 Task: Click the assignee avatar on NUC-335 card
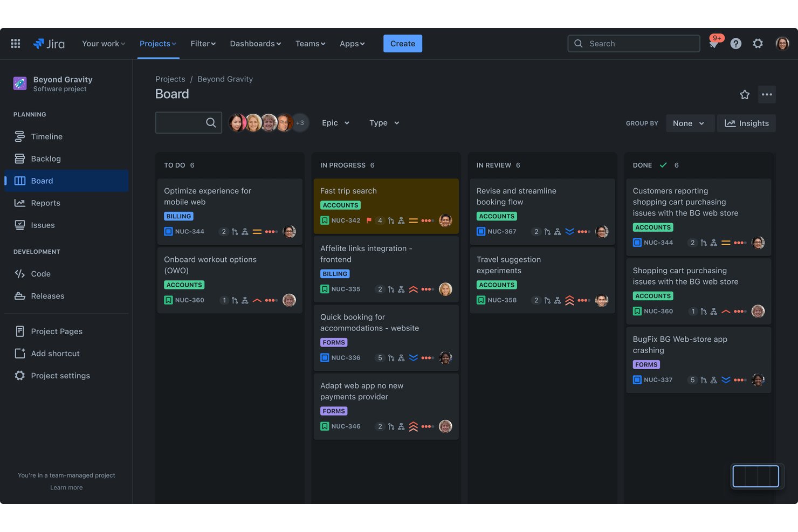point(445,289)
